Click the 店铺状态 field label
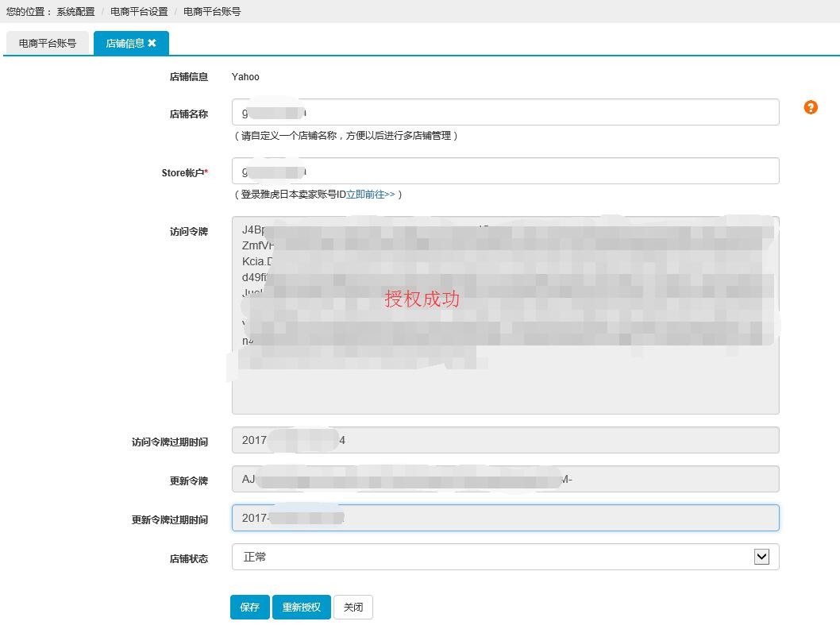This screenshot has width=840, height=629. pos(188,558)
